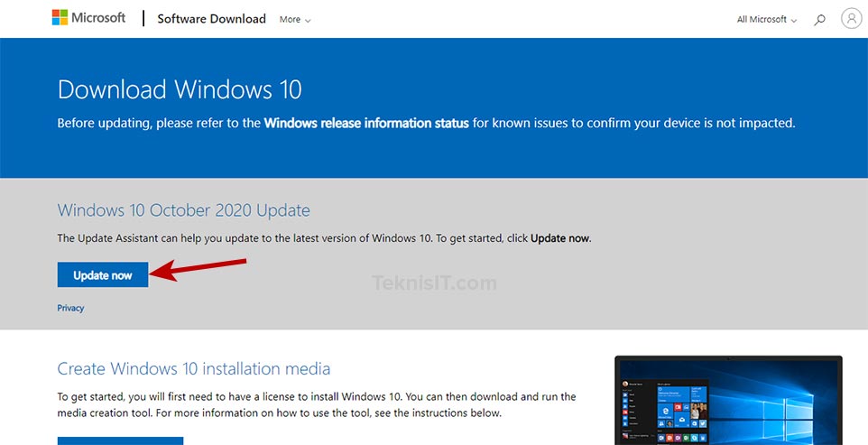Image resolution: width=868 pixels, height=445 pixels.
Task: Open Software Download header link
Action: 211,19
